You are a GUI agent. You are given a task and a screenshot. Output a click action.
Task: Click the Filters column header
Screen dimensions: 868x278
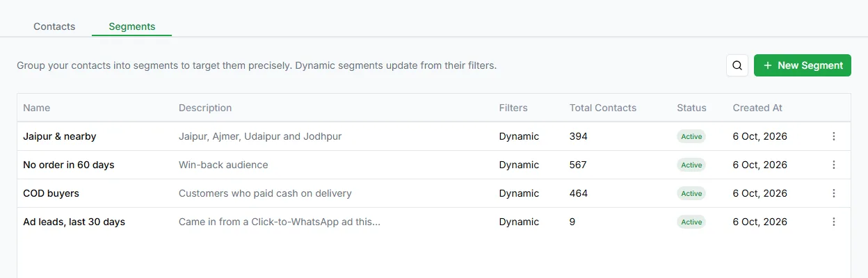coord(513,108)
